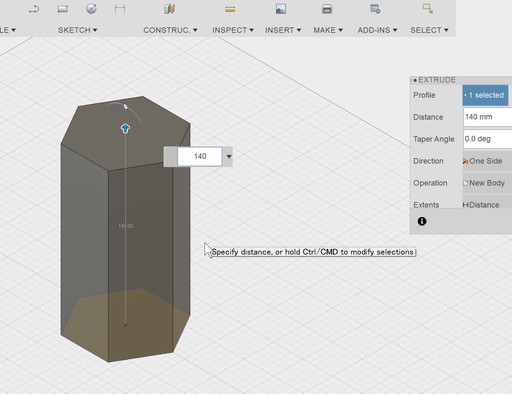Open the INSPECT dropdown menu
Screen dimensions: 512x394
pyautogui.click(x=233, y=30)
